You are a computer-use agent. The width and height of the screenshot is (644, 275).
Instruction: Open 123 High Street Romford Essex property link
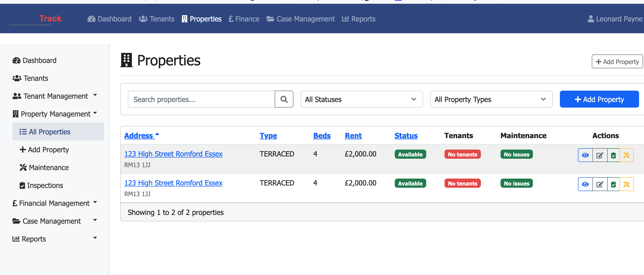pyautogui.click(x=173, y=154)
